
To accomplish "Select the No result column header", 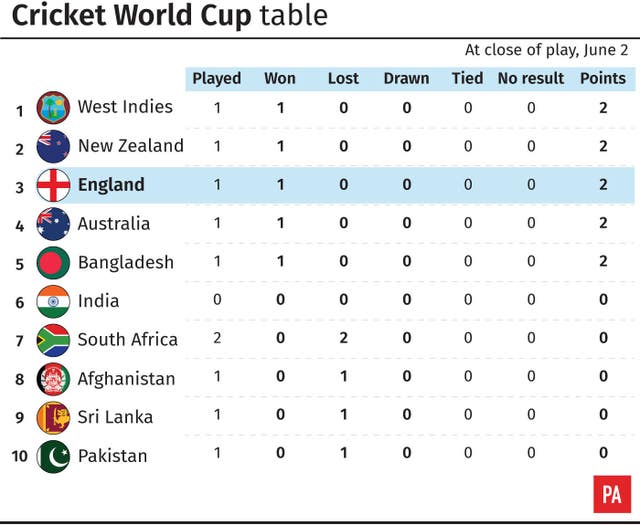I will pyautogui.click(x=531, y=78).
